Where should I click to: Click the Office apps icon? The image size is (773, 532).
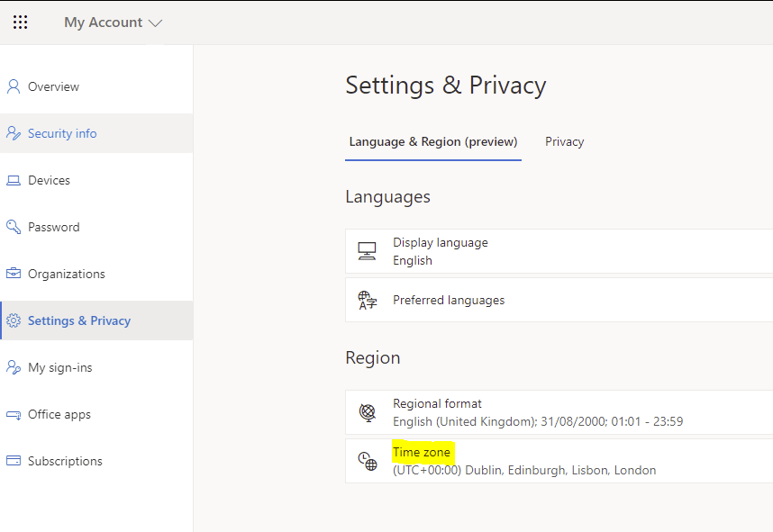(14, 415)
